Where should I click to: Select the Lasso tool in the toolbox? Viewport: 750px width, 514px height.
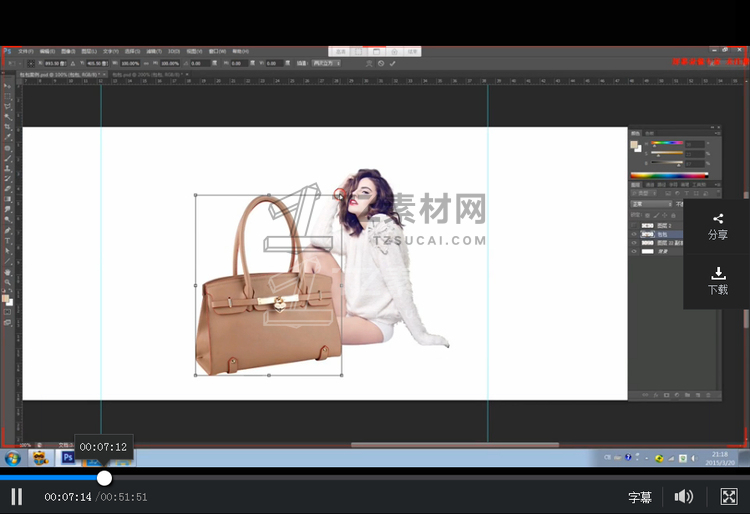(x=7, y=106)
